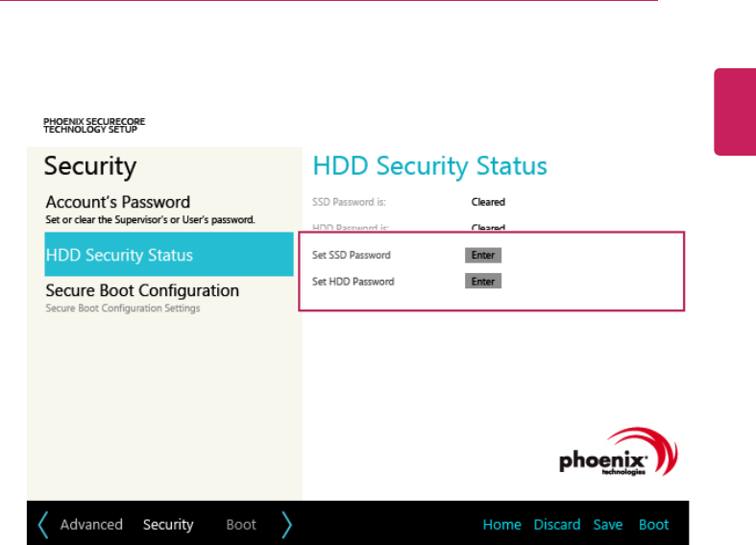The height and width of the screenshot is (545, 756).
Task: Select HDD Security Status menu item
Action: (169, 254)
